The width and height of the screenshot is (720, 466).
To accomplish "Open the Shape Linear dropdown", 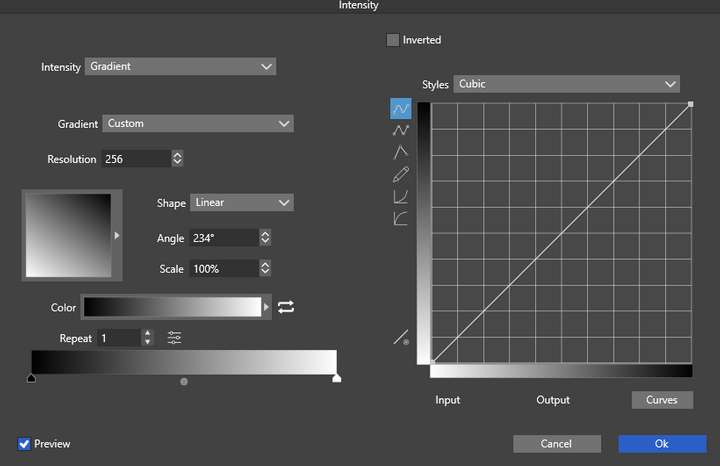I will click(242, 202).
